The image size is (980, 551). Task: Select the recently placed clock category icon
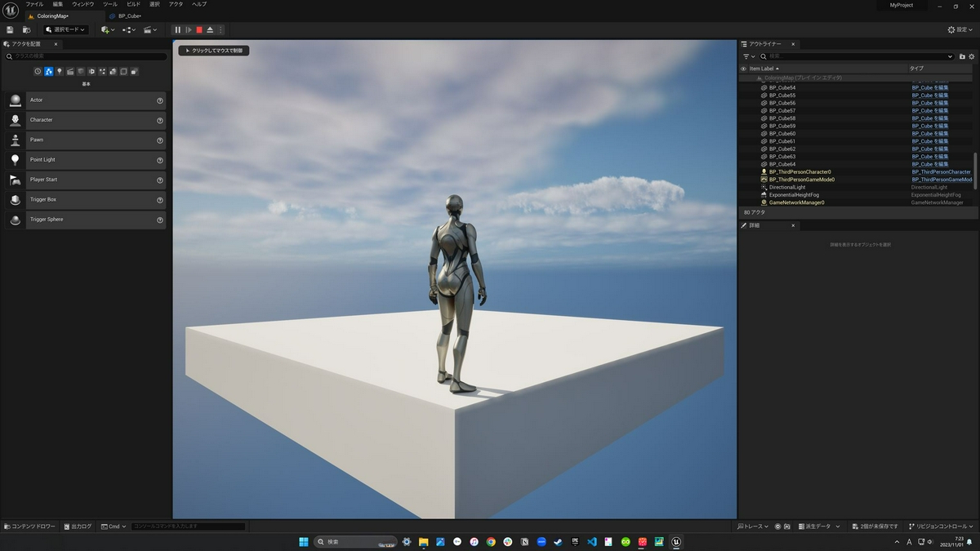[38, 72]
